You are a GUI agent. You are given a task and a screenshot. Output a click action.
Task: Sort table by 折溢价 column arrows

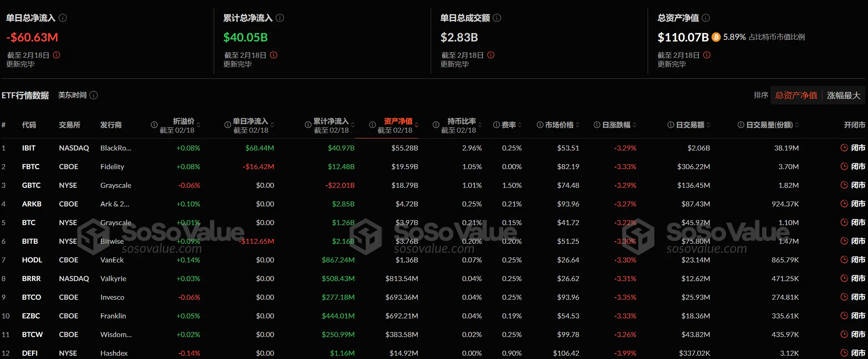(198, 125)
